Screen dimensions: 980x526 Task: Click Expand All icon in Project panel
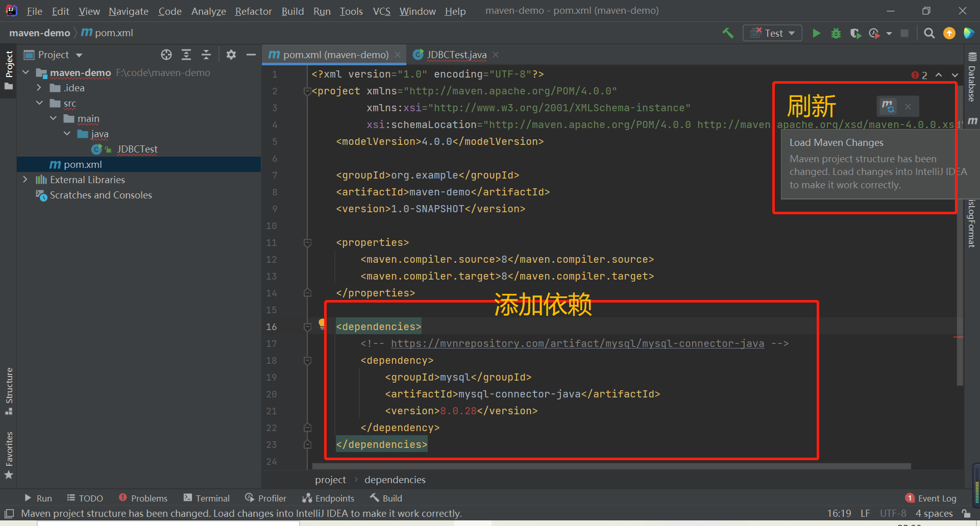click(x=186, y=55)
